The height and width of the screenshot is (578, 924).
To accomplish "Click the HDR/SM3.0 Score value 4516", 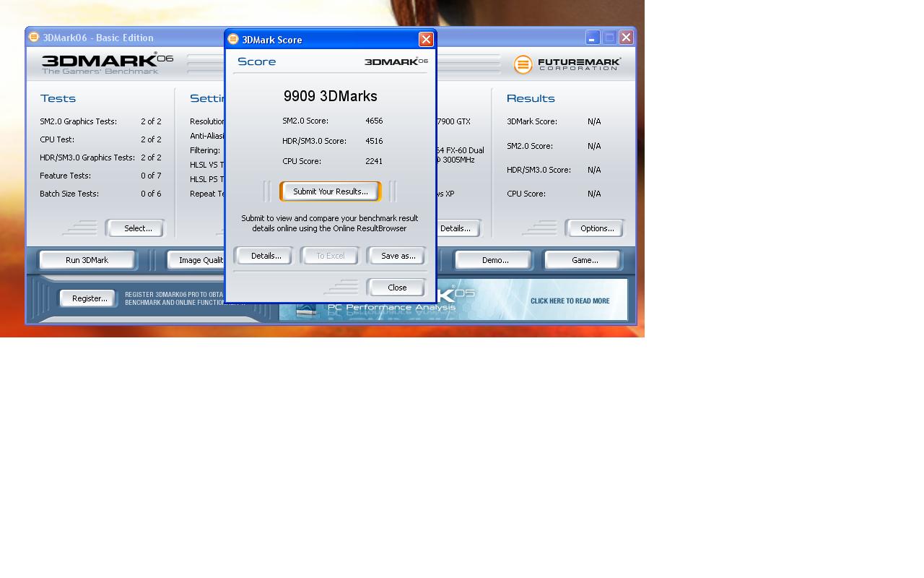I will point(374,142).
